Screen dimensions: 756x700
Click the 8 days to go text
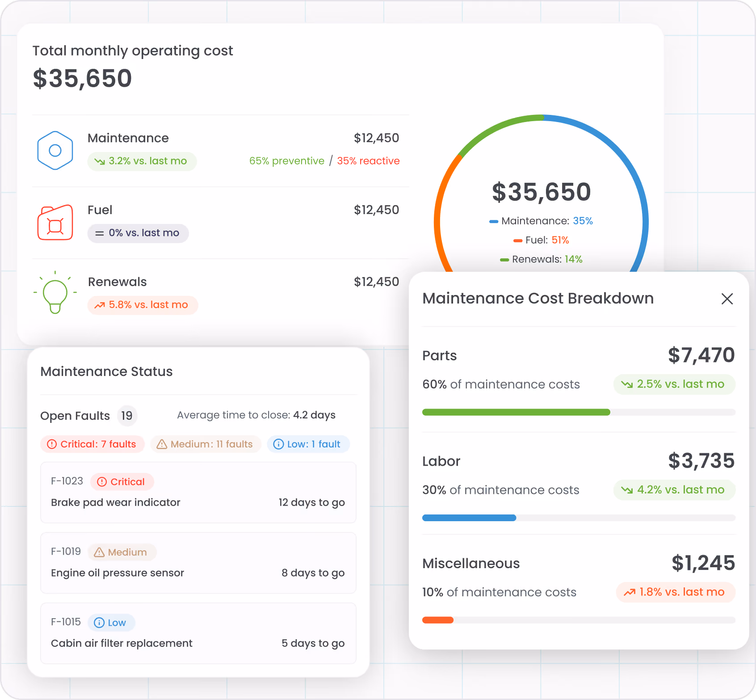313,573
